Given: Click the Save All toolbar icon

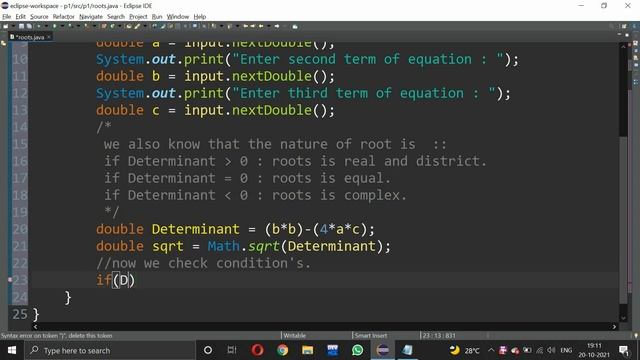Looking at the screenshot, I should (x=29, y=26).
